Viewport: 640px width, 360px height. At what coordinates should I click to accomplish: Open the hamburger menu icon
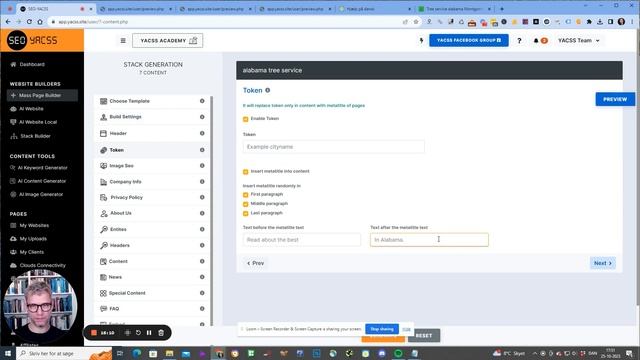123,40
